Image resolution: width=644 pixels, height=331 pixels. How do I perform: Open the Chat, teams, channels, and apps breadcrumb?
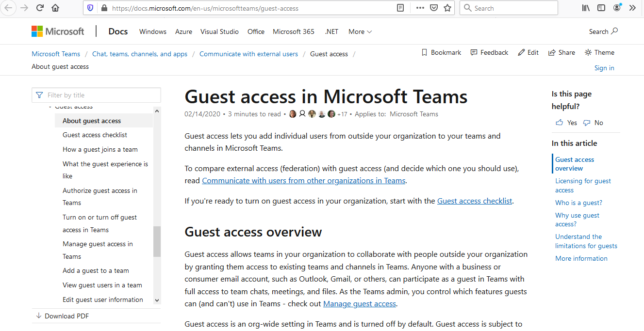(x=140, y=54)
